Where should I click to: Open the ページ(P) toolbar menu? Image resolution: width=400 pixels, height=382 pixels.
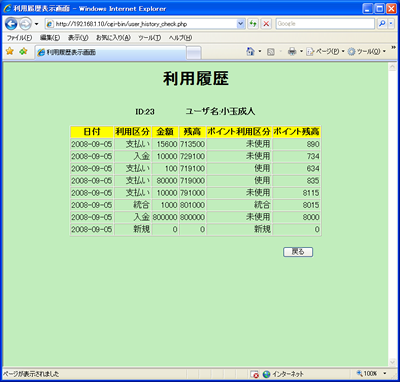coord(325,52)
